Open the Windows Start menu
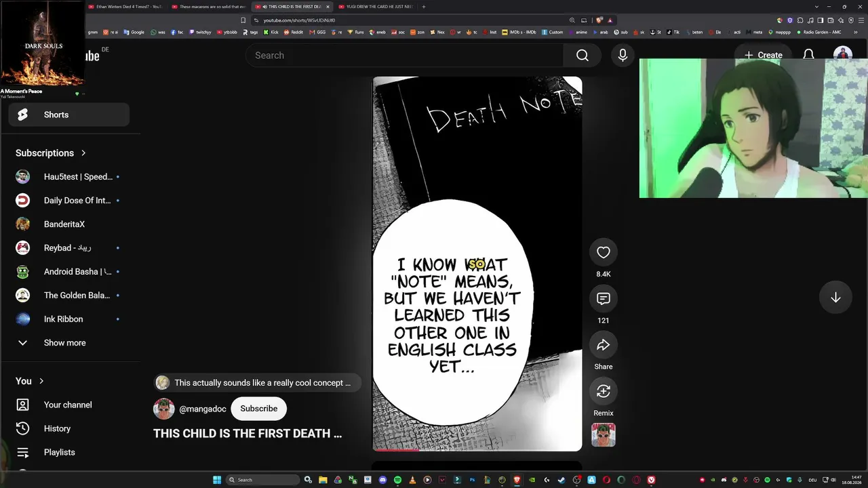This screenshot has height=488, width=868. 217,480
